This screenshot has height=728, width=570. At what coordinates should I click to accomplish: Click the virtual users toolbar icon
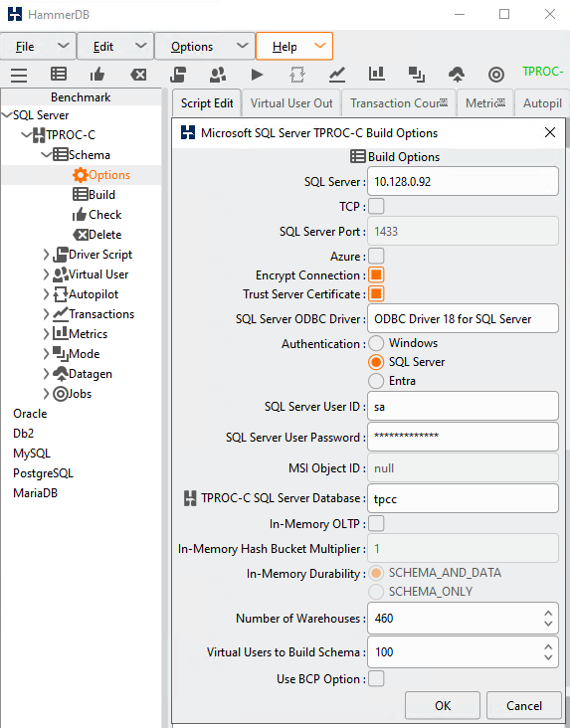pos(218,75)
